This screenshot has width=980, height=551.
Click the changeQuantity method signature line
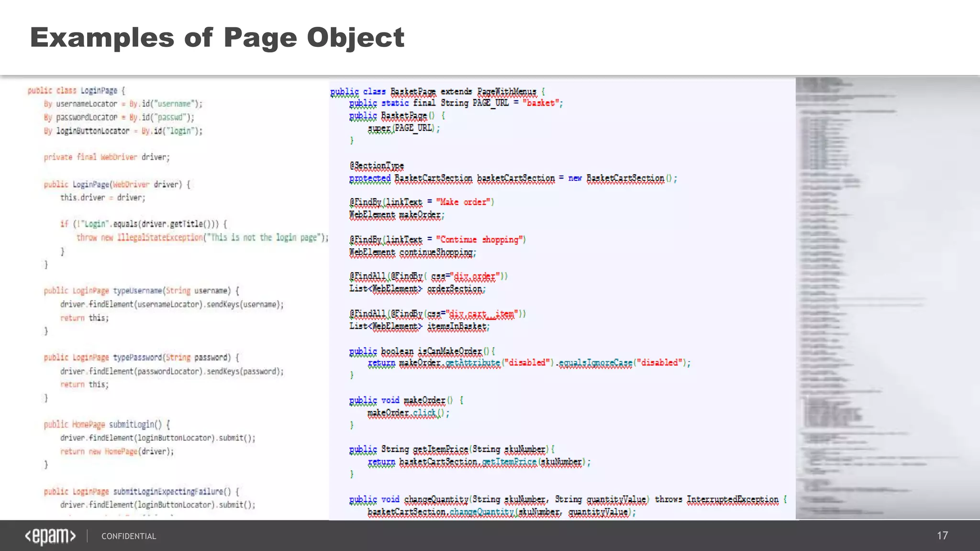(568, 499)
